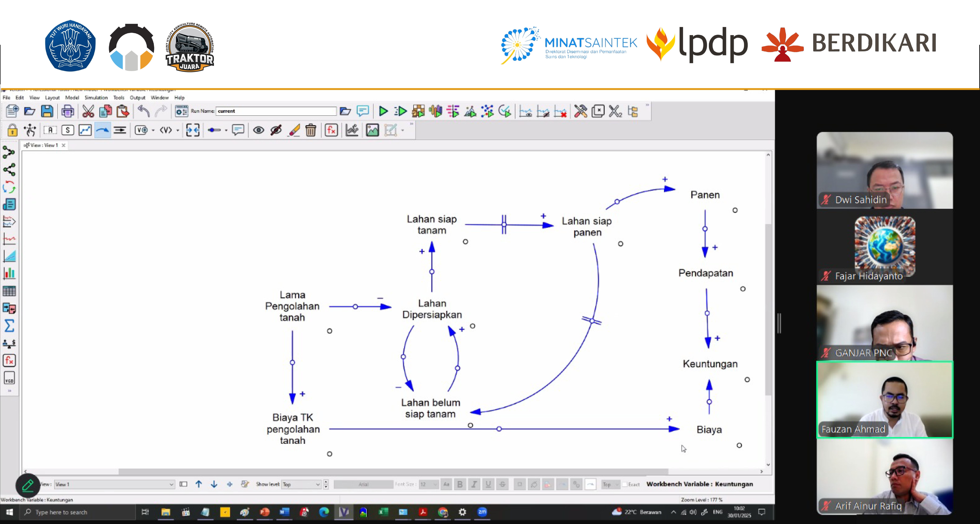The height and width of the screenshot is (524, 980).
Task: Select the Move/Size hand tool
Action: (30, 130)
